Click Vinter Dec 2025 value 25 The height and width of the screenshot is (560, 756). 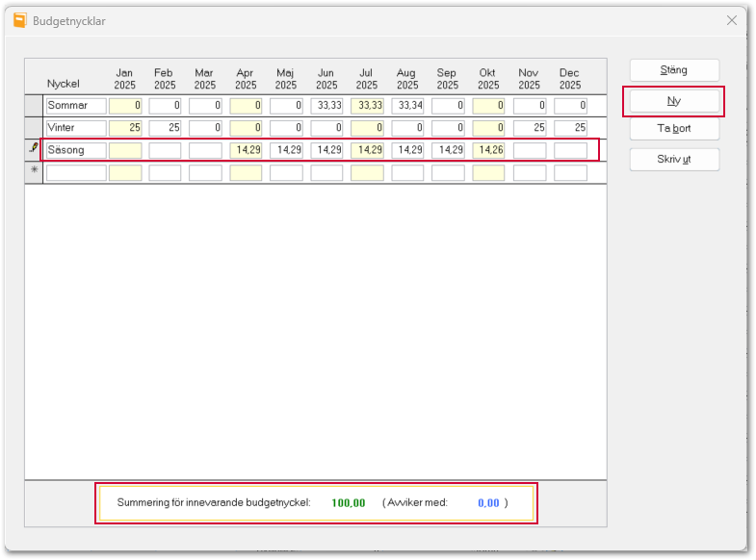(570, 128)
